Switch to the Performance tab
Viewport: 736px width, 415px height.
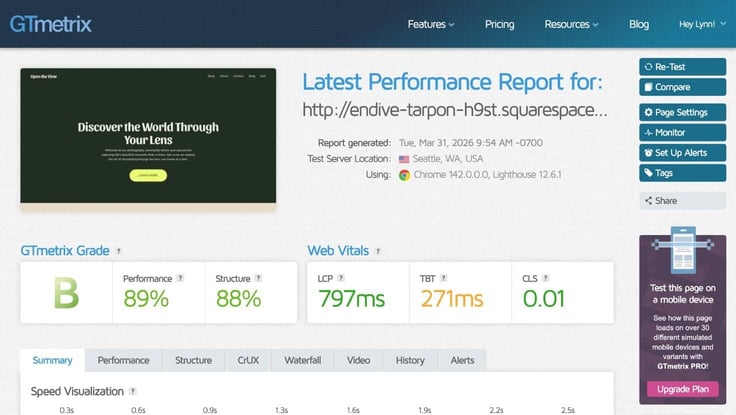(123, 360)
